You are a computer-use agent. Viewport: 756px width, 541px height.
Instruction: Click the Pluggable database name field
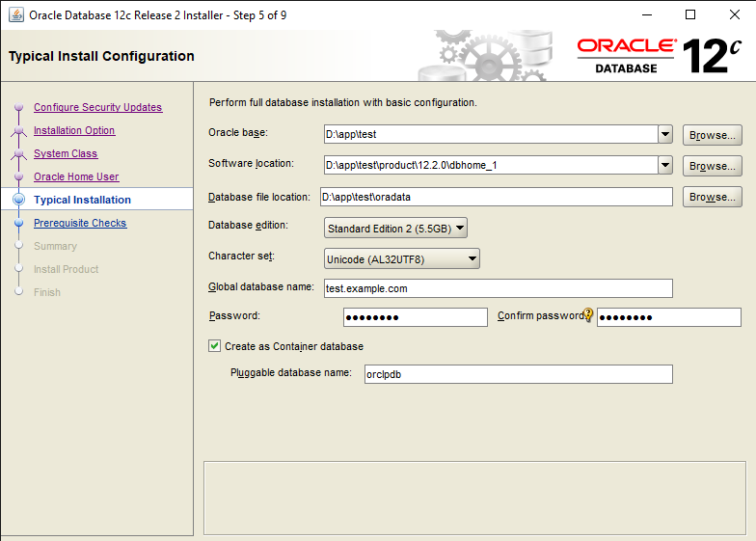pos(519,374)
